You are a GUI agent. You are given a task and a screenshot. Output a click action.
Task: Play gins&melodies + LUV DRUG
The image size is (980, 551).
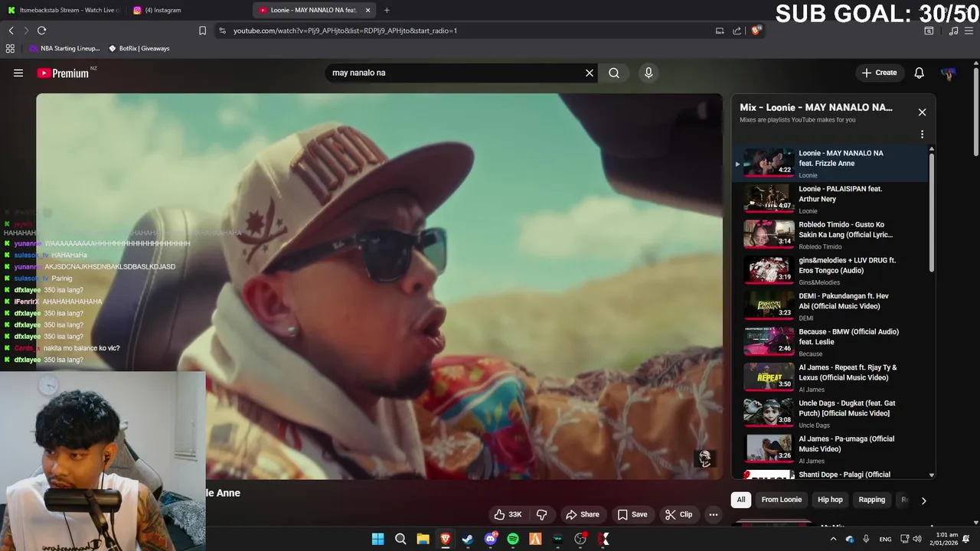(x=829, y=271)
